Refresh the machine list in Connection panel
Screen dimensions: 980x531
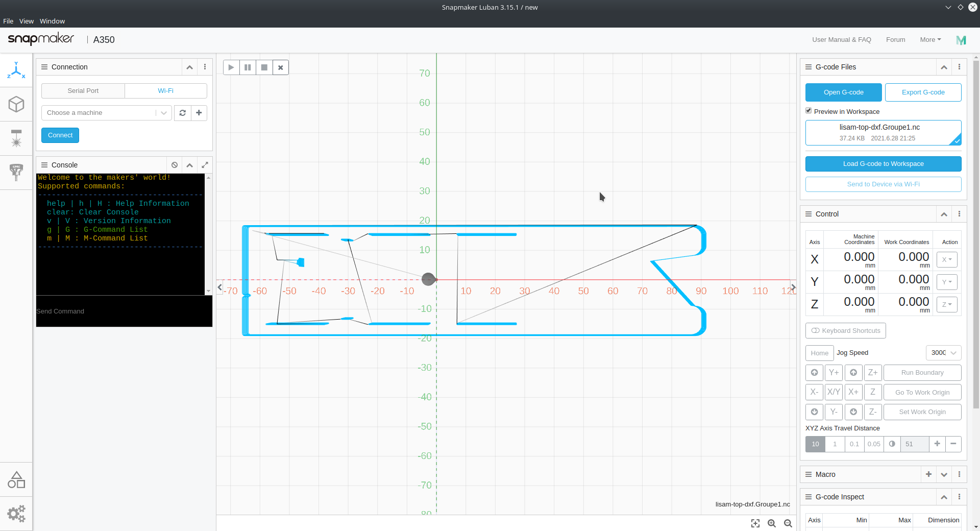182,113
